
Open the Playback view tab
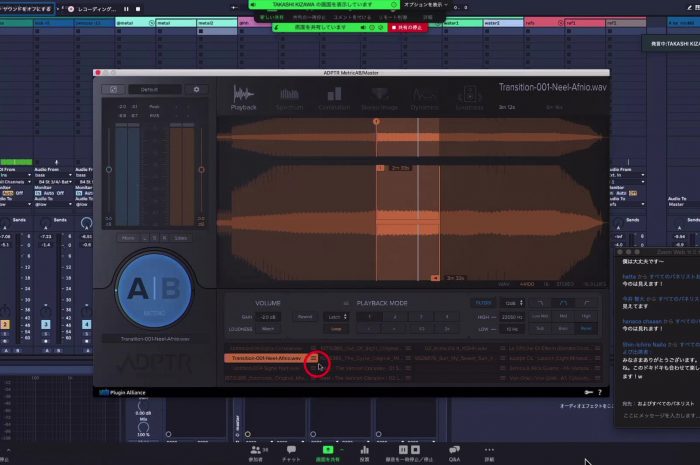click(244, 97)
